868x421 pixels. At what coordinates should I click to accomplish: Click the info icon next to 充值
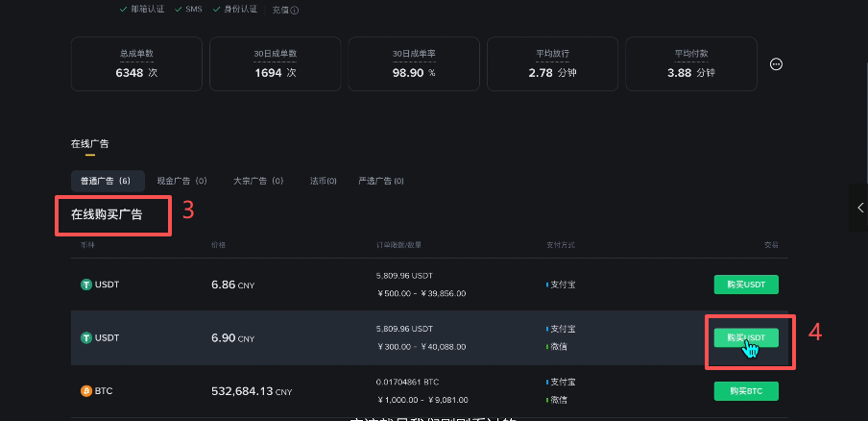tap(295, 10)
